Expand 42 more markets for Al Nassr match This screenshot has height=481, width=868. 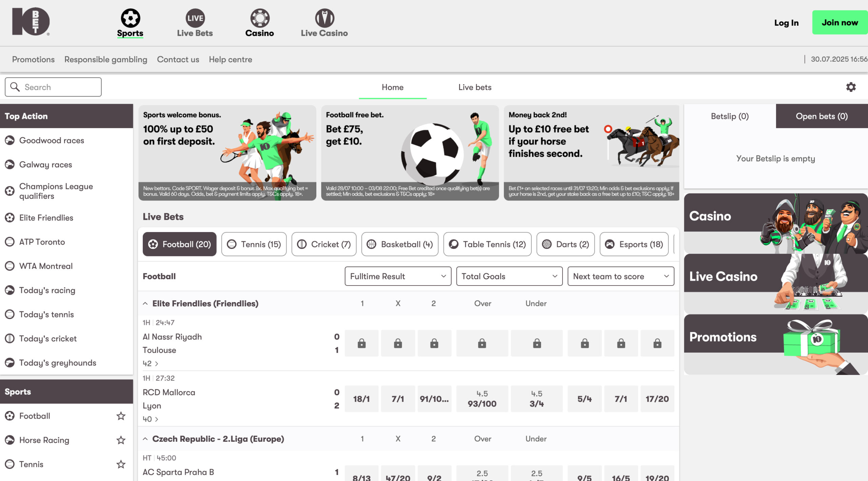tap(151, 363)
